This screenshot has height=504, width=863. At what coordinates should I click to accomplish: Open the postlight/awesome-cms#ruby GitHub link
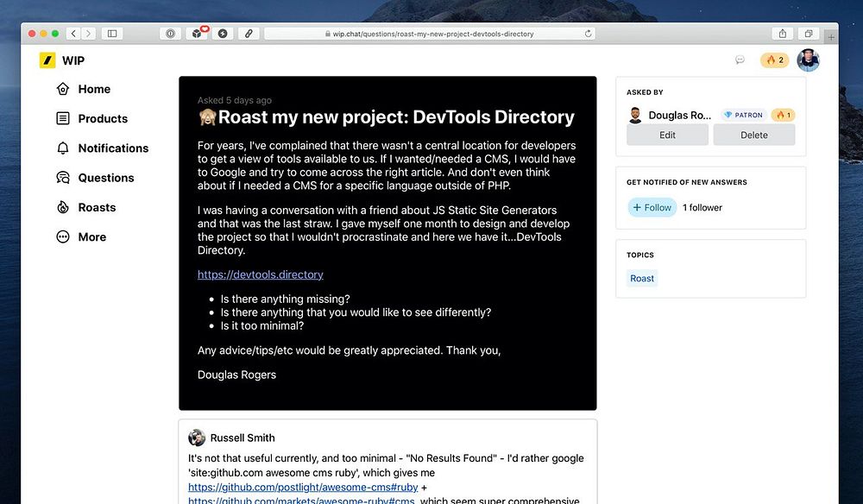pyautogui.click(x=303, y=487)
